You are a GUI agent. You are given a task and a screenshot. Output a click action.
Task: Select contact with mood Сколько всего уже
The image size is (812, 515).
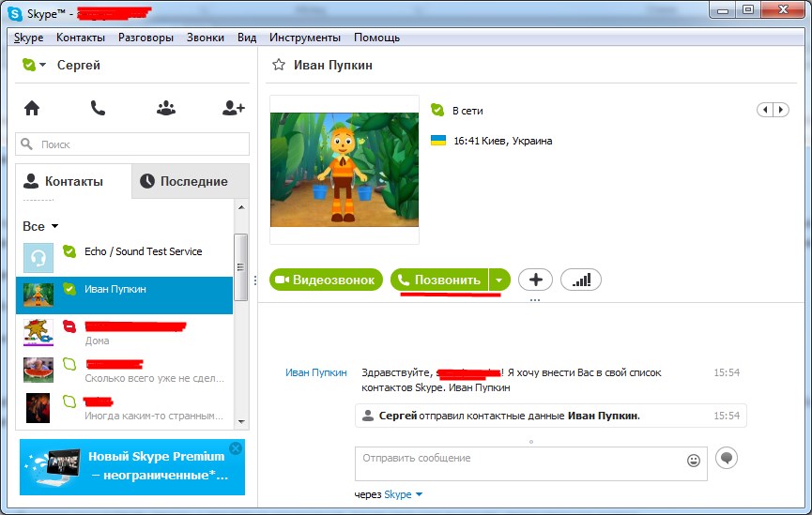(x=124, y=371)
